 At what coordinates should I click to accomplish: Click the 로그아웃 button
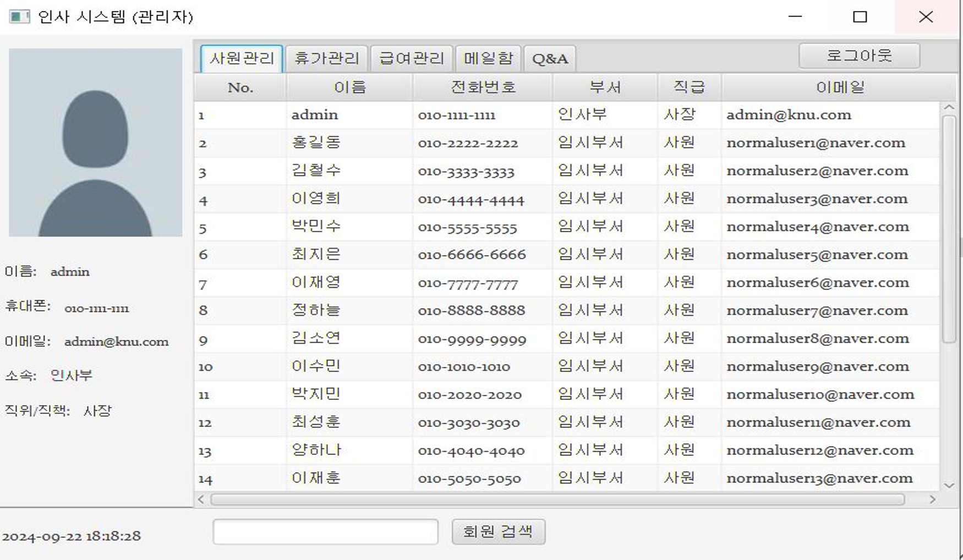tap(858, 56)
